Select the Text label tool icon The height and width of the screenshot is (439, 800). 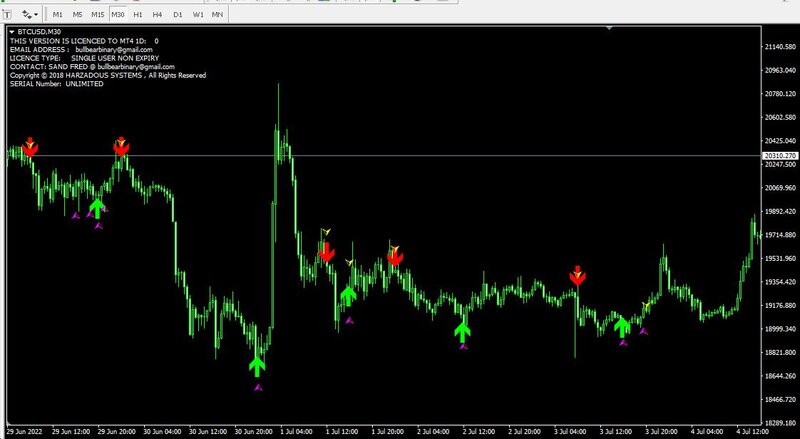7,15
